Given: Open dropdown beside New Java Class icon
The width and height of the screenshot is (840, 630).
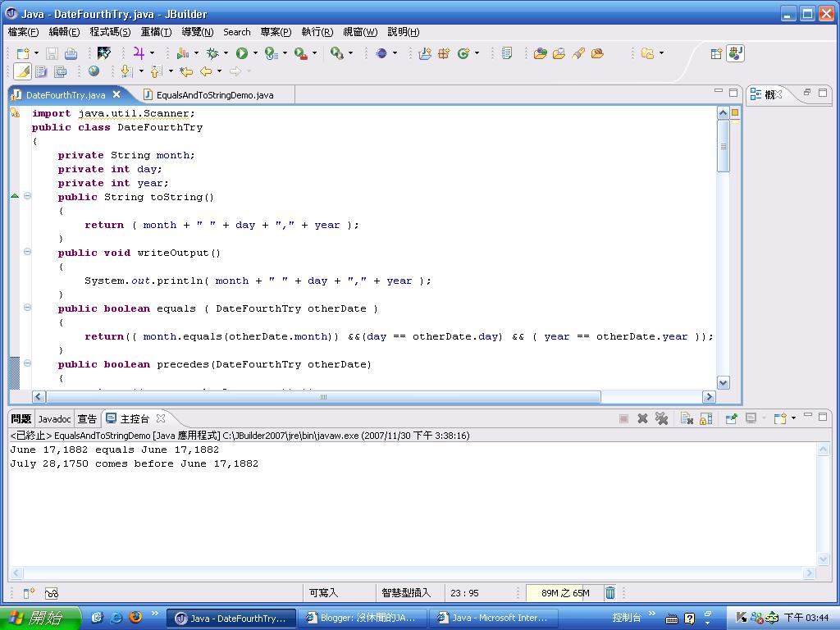Looking at the screenshot, I should click(x=477, y=53).
